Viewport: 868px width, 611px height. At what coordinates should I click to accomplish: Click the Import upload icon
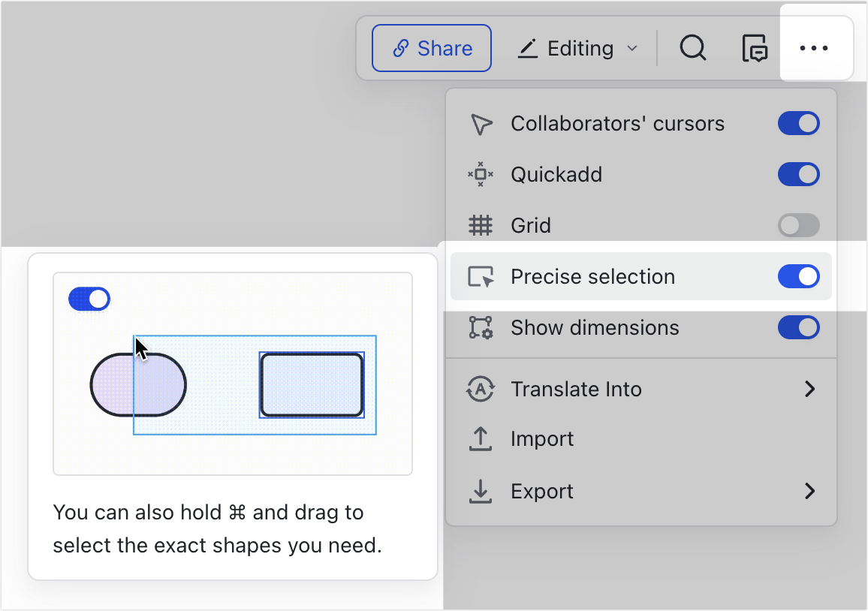pos(480,439)
